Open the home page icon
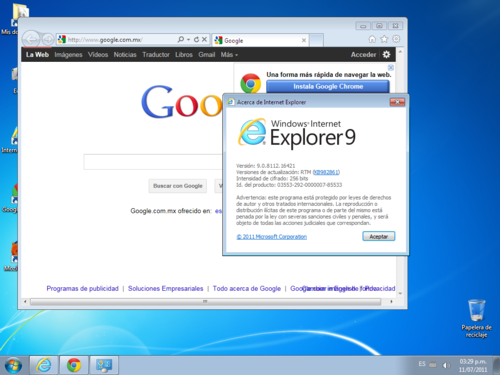 click(x=372, y=39)
